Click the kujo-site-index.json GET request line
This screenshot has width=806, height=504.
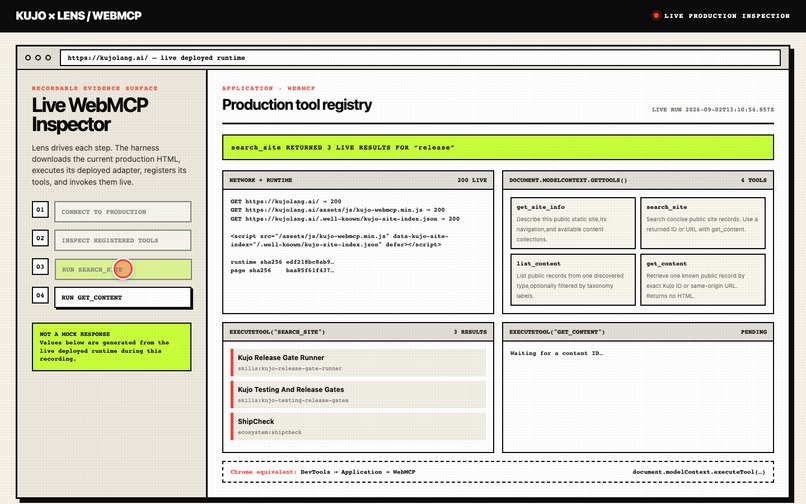click(345, 219)
